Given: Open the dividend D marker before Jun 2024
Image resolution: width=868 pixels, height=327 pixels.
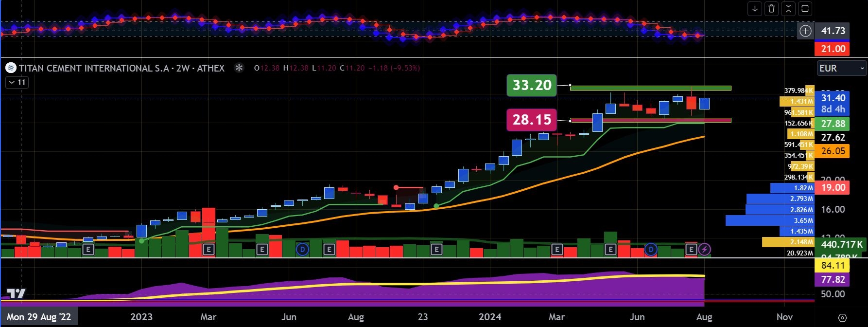Looking at the screenshot, I should tap(650, 250).
